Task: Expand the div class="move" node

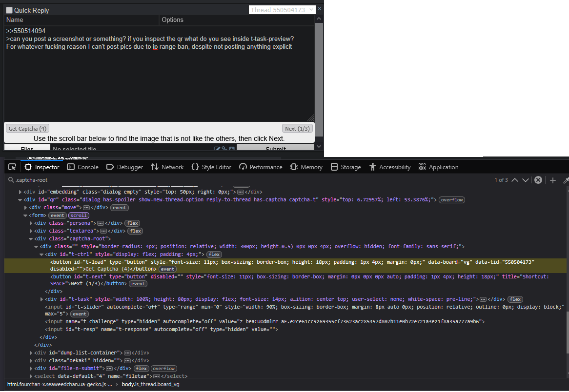Action: 25,207
